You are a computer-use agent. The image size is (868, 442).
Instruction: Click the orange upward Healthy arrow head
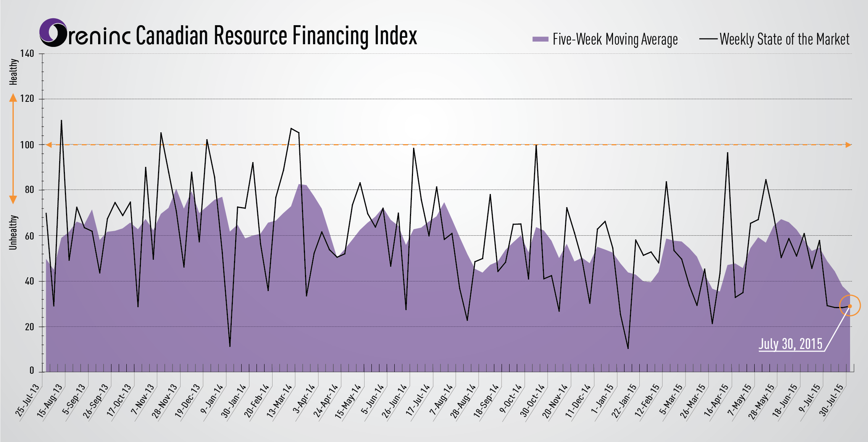pos(13,98)
